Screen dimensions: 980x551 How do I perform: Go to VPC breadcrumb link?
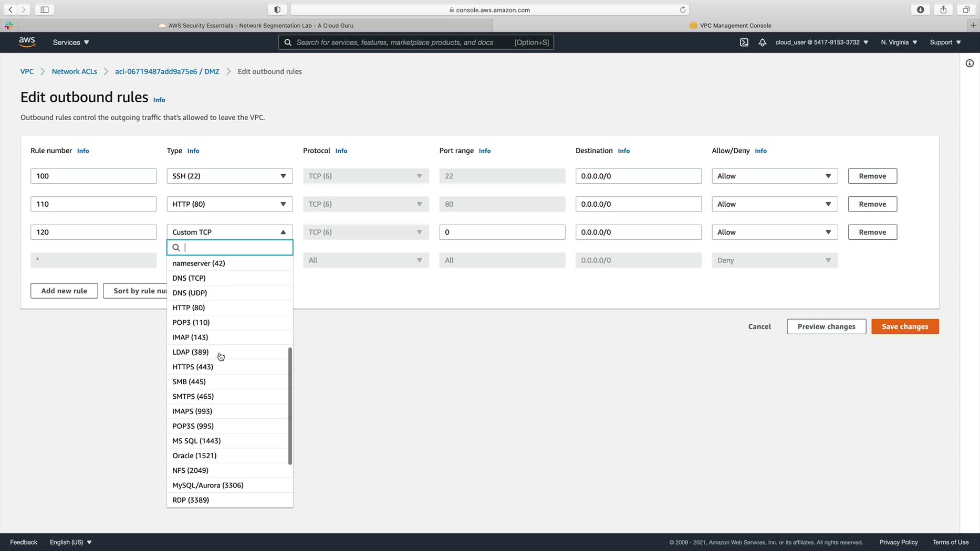pos(27,71)
